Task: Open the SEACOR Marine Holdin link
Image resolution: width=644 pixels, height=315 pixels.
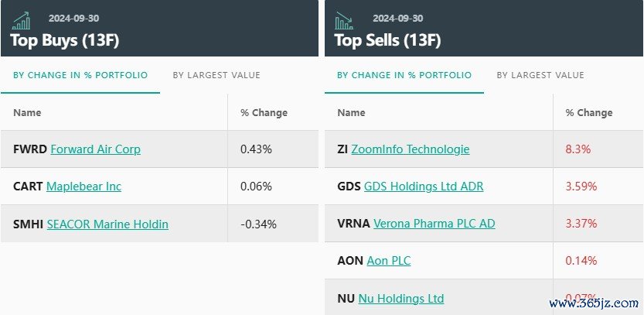Action: pos(107,224)
